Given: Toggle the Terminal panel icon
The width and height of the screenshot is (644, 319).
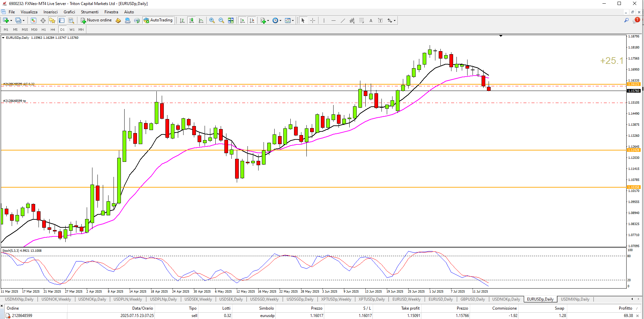Looking at the screenshot, I should [x=62, y=20].
